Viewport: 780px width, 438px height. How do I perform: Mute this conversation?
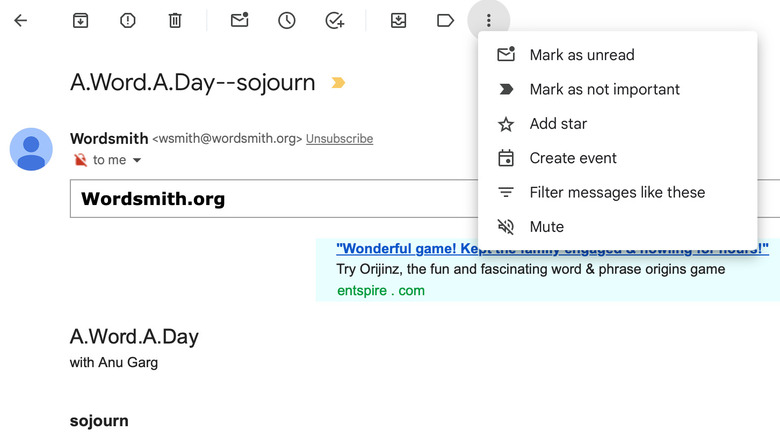pos(546,227)
